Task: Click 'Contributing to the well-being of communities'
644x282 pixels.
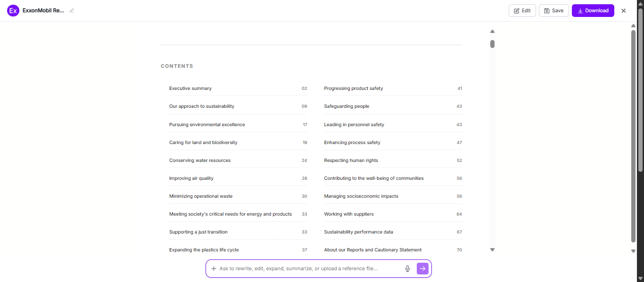Action: tap(374, 178)
